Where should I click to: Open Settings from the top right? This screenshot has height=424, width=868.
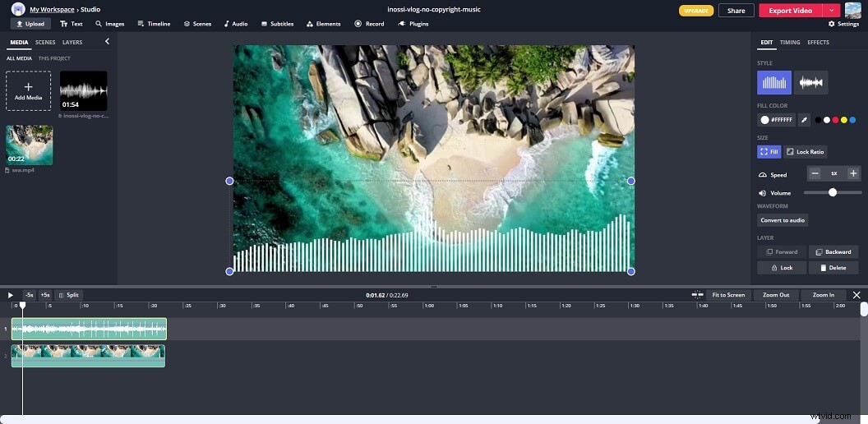843,24
